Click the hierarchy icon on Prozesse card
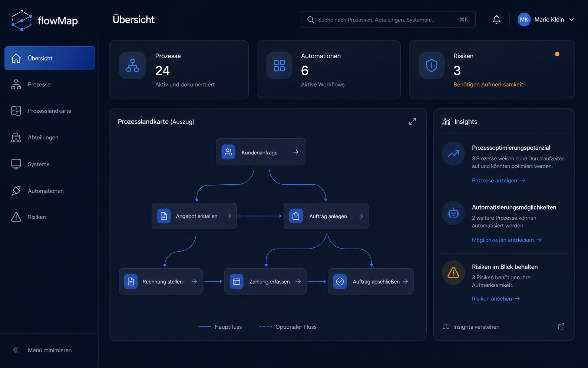This screenshot has height=368, width=588. 132,65
